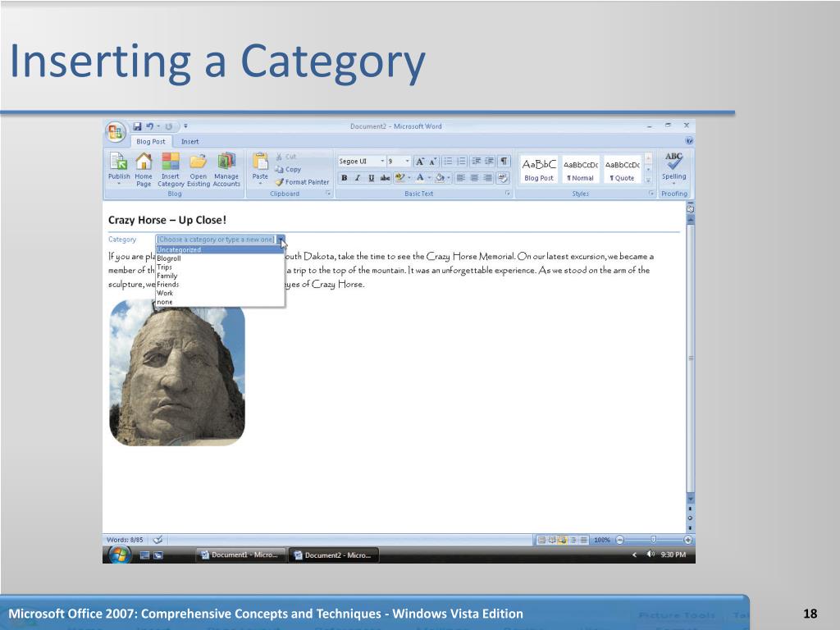Viewport: 840px width, 630px height.
Task: Open the blog Home Page
Action: pos(143,168)
